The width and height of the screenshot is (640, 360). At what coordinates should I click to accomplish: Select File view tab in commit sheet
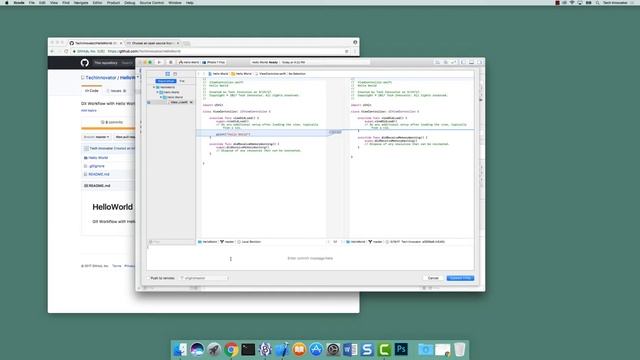(182, 81)
